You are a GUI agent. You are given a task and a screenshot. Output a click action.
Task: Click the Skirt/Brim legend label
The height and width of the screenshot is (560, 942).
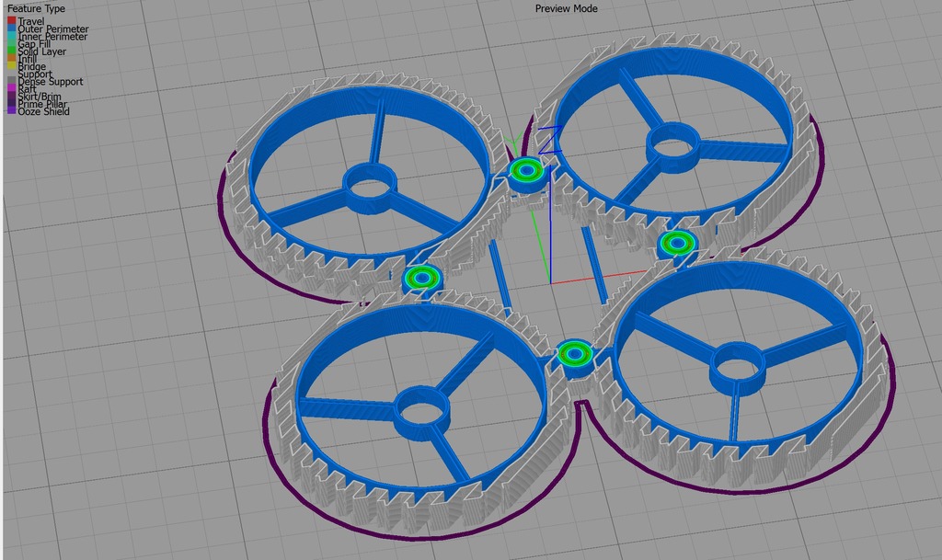coord(39,97)
